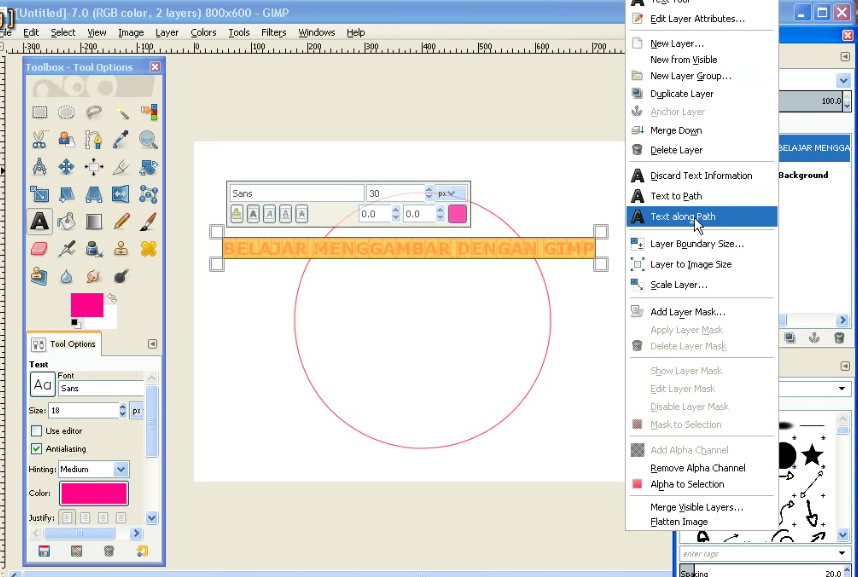Select the Pencil tool
Screen dimensions: 858x577
pyautogui.click(x=121, y=221)
